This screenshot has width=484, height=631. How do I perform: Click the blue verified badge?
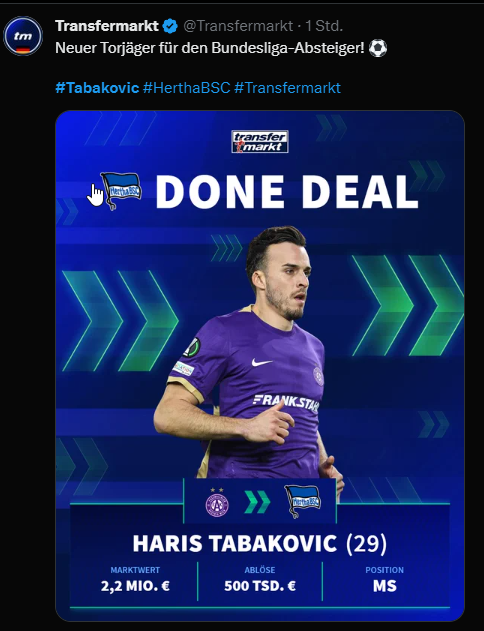(170, 27)
